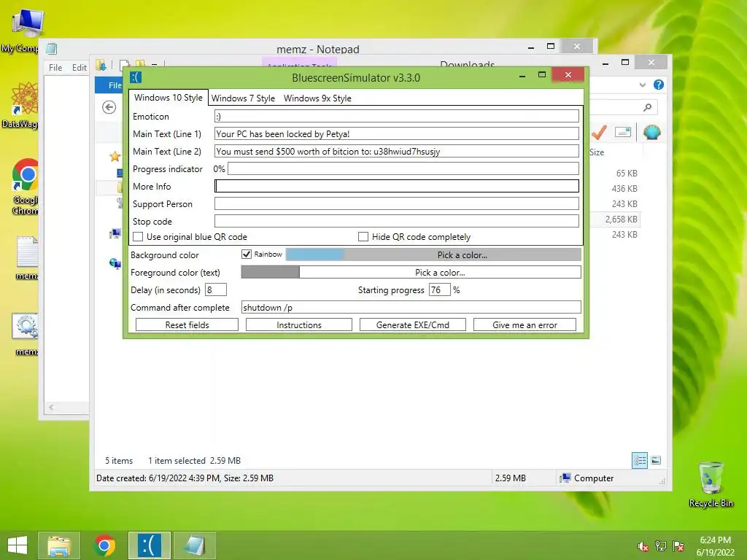Image resolution: width=747 pixels, height=560 pixels.
Task: Click the Delay in seconds field
Action: [x=216, y=289]
